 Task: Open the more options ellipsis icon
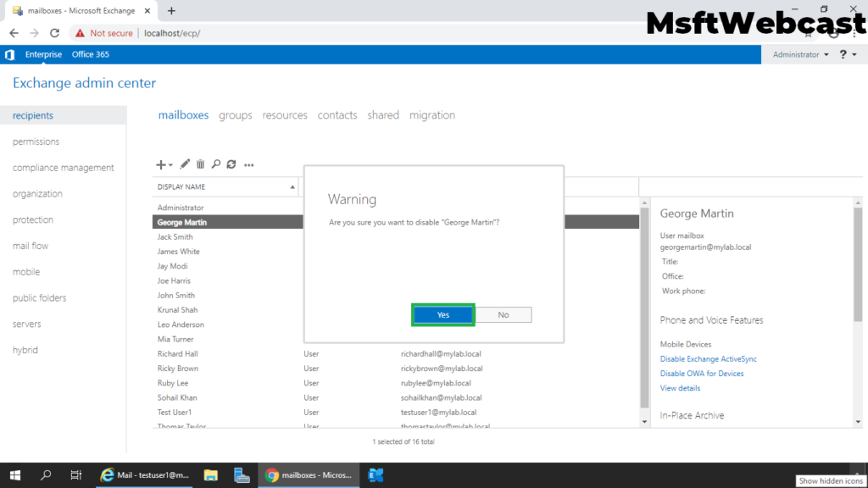[x=249, y=165]
